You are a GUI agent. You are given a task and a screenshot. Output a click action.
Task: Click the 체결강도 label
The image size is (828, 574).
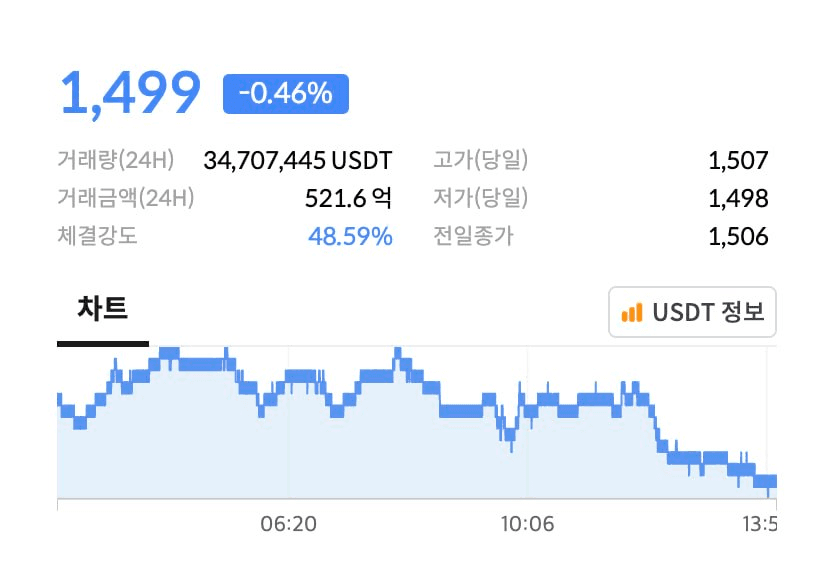pos(97,236)
